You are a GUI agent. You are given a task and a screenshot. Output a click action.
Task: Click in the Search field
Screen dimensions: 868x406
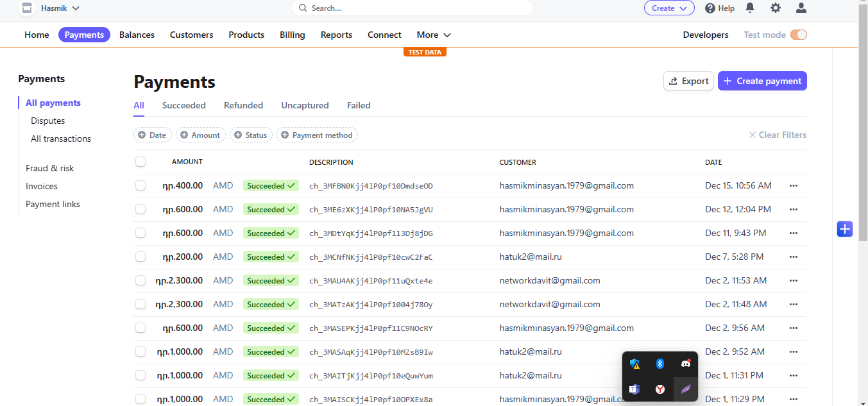point(412,8)
